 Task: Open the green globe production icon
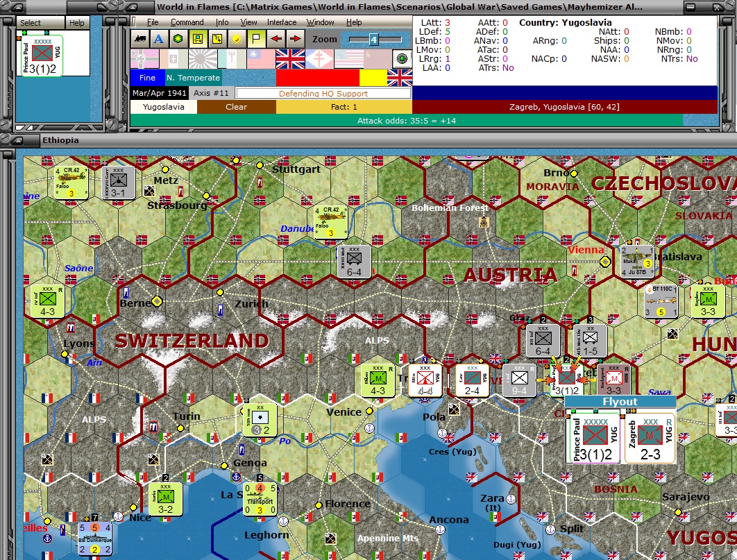(179, 40)
